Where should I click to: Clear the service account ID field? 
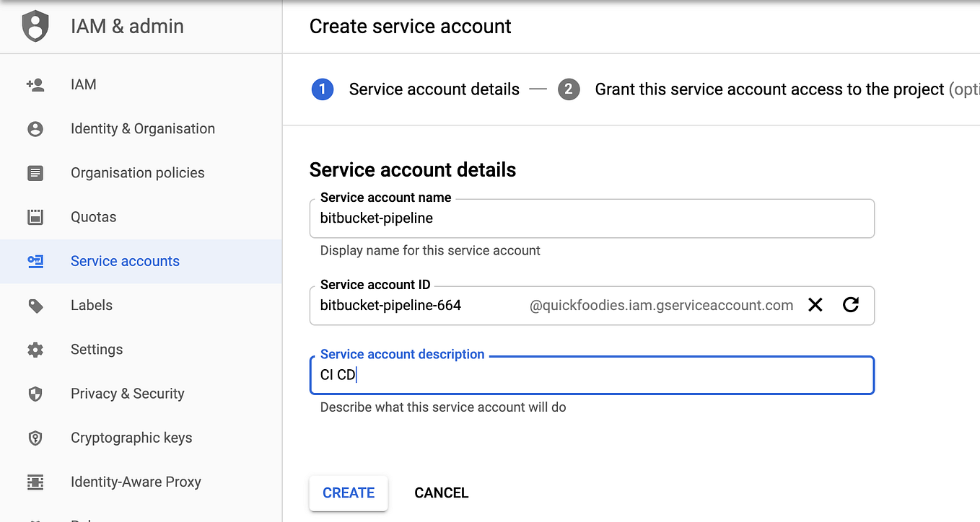click(x=815, y=305)
